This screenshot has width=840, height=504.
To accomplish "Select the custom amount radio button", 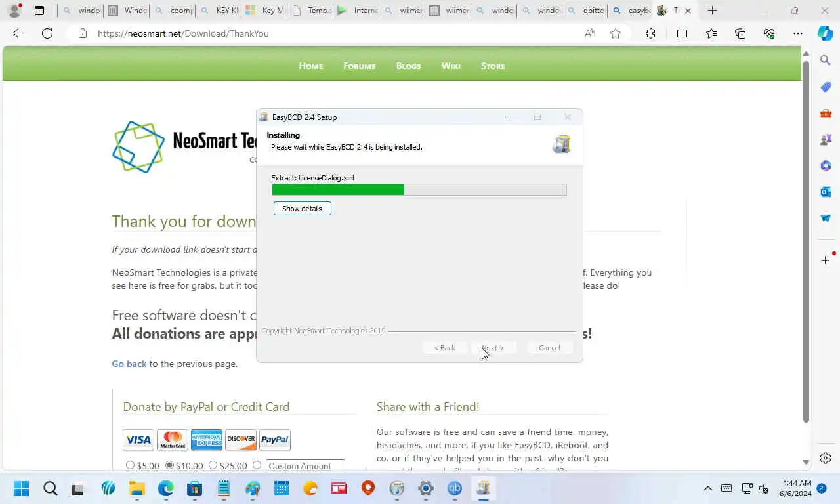I will pos(257,465).
